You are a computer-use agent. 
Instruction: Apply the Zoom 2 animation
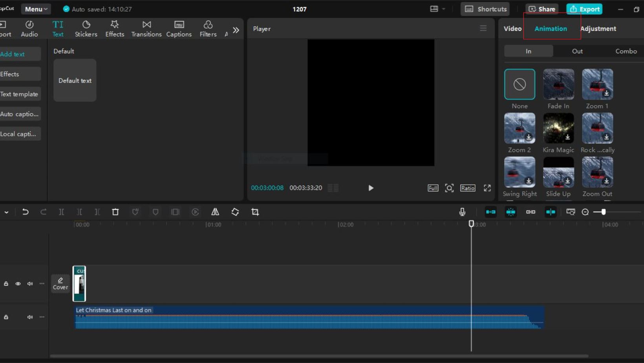tap(520, 128)
